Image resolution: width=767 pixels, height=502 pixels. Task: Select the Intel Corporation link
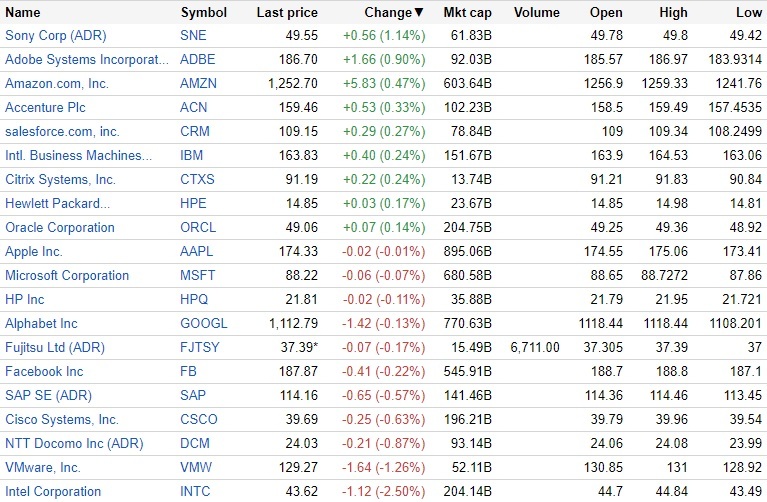pyautogui.click(x=53, y=491)
